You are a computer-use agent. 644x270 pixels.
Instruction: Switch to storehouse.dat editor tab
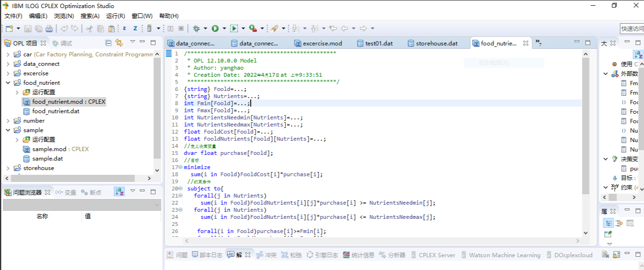(432, 43)
